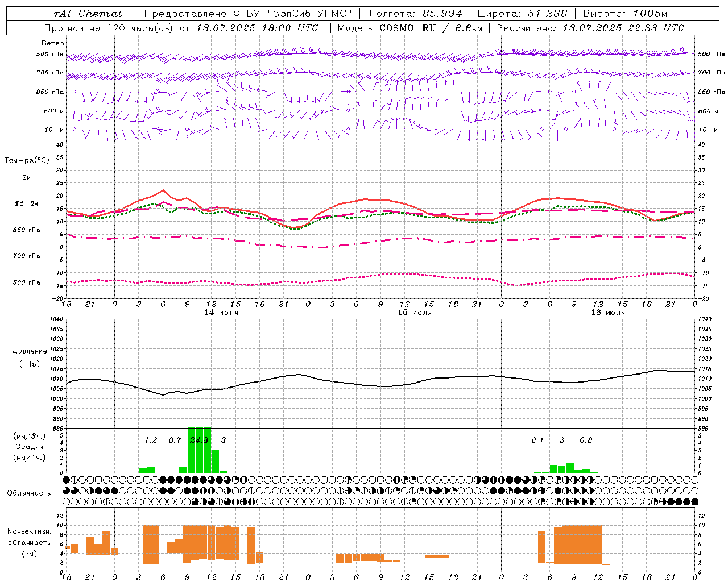The height and width of the screenshot is (582, 728).
Task: Click the 0.8 precipitation total value
Action: click(586, 440)
